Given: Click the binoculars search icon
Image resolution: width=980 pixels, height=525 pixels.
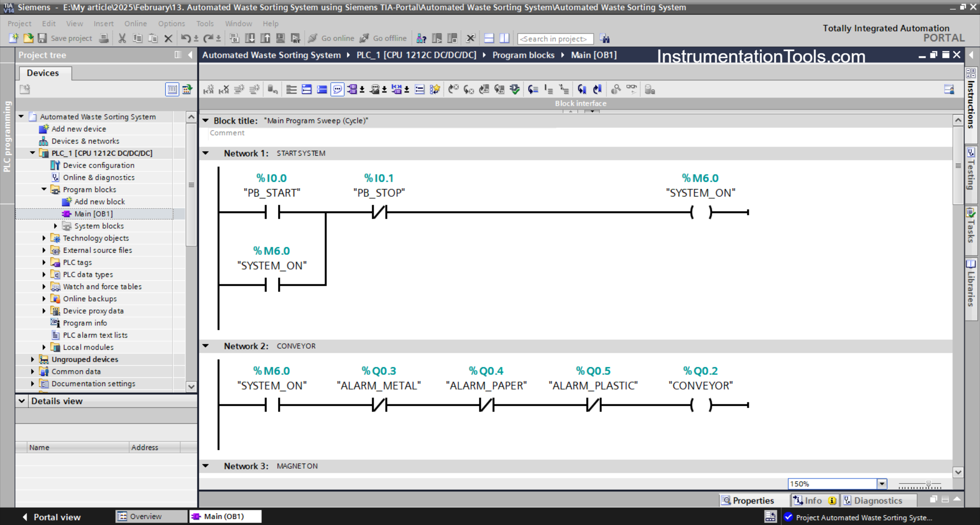Looking at the screenshot, I should (x=605, y=39).
